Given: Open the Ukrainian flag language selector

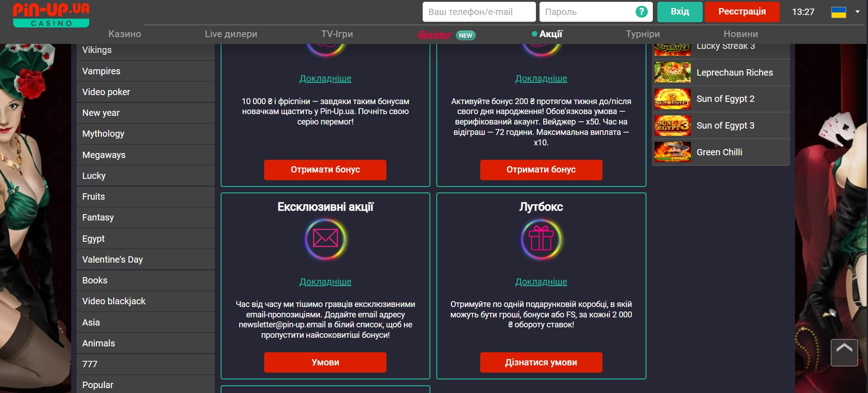Looking at the screenshot, I should pyautogui.click(x=839, y=12).
